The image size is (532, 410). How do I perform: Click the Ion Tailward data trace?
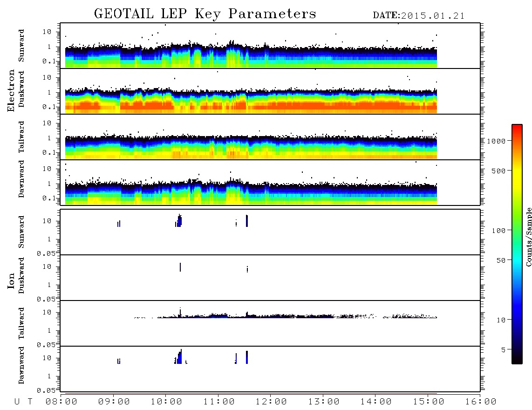[x=285, y=316]
